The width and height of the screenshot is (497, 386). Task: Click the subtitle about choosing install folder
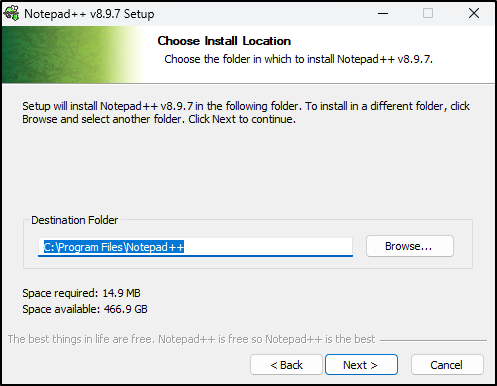(x=298, y=59)
